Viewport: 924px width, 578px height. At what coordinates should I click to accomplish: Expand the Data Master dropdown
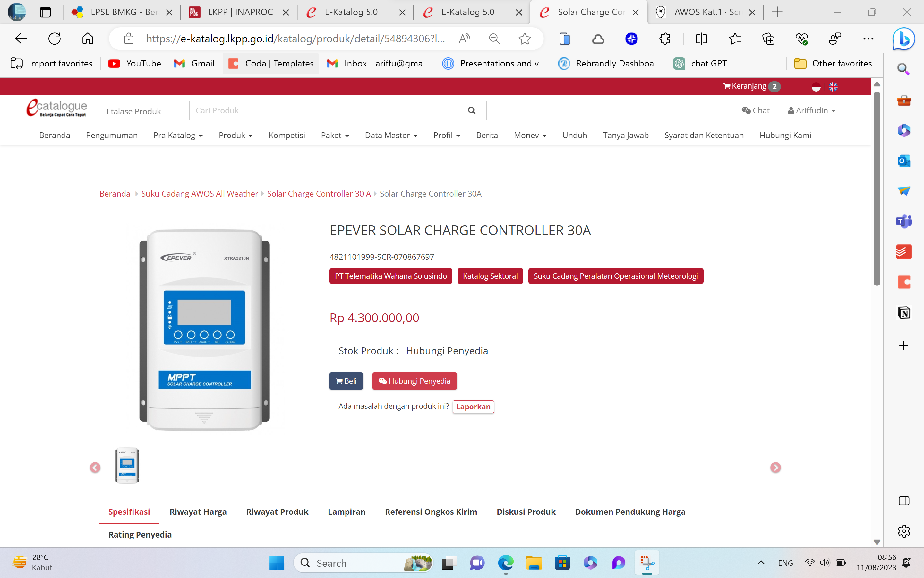pyautogui.click(x=391, y=135)
